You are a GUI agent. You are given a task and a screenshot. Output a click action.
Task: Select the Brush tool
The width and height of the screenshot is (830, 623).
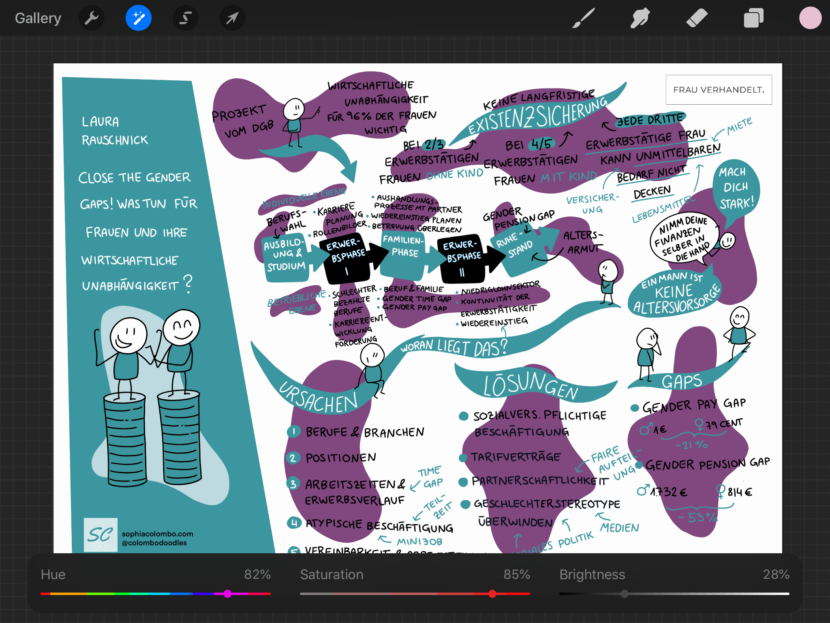click(x=583, y=18)
